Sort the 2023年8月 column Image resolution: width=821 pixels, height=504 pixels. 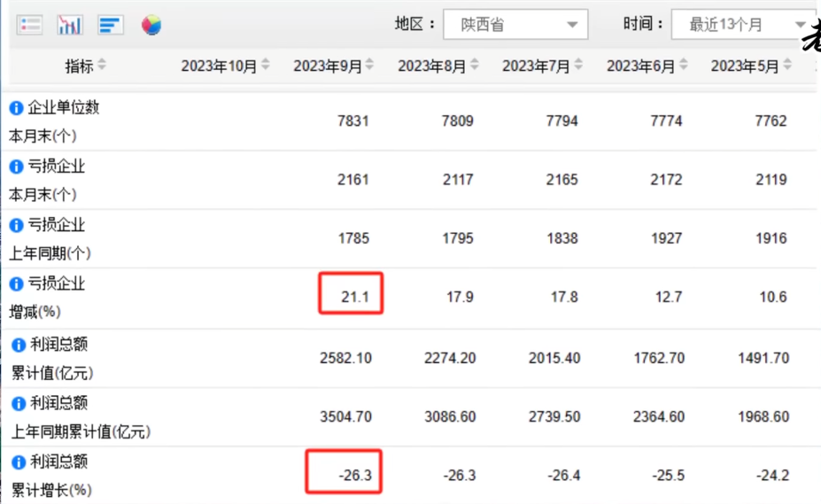(474, 66)
